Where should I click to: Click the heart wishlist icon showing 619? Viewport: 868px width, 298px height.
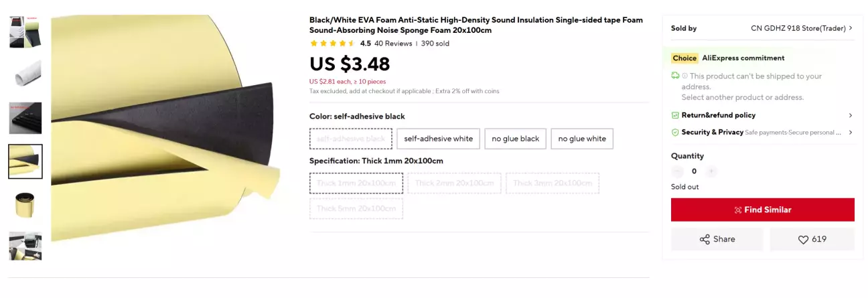tap(803, 240)
